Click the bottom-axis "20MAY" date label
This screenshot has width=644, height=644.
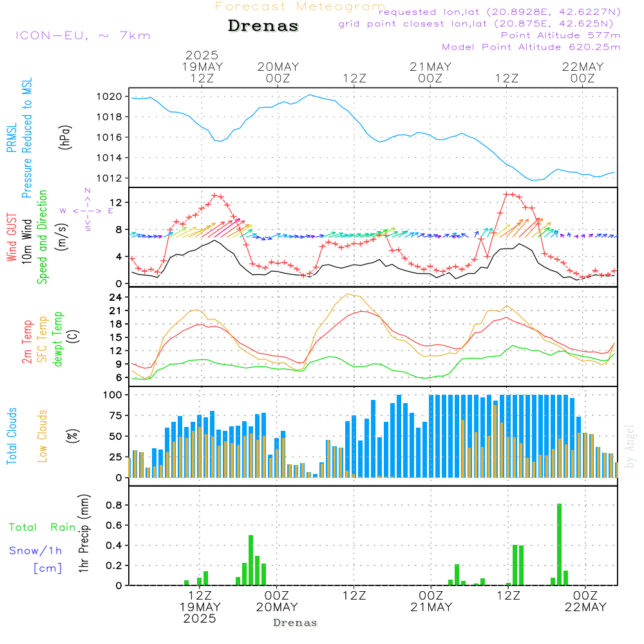pos(277,607)
